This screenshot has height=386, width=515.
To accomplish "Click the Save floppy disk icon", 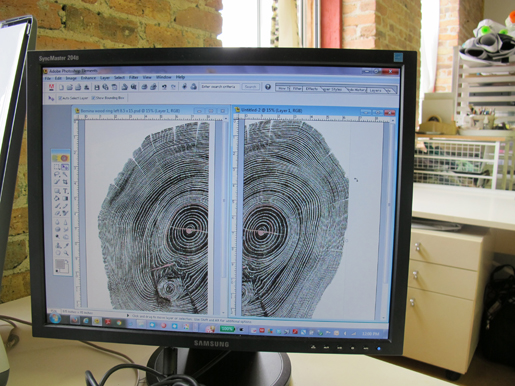I will (97, 87).
